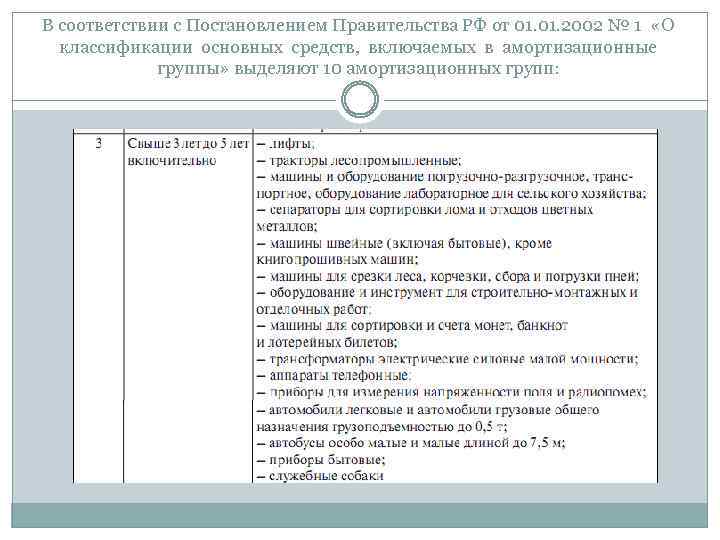Viewport: 720px width, 540px height.
Task: Select the line 'приборы бытовые;'
Action: click(321, 460)
